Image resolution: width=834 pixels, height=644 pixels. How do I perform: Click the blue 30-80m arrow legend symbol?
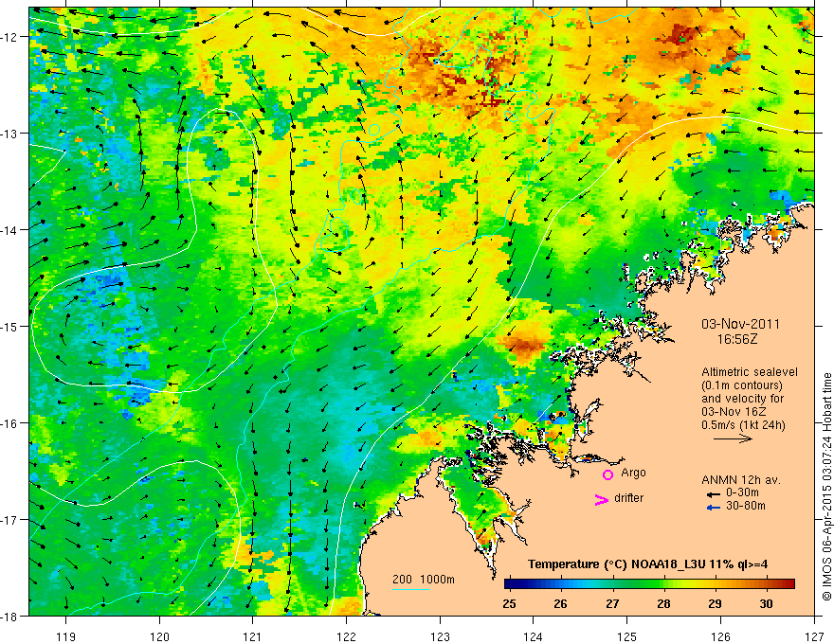click(714, 508)
